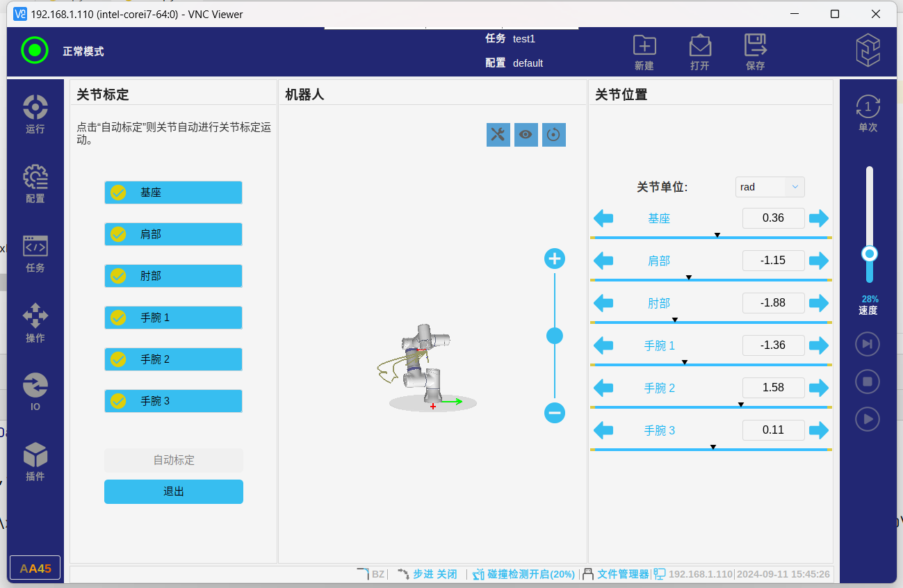
Task: Increase 肩部 joint with right arrow
Action: (819, 261)
